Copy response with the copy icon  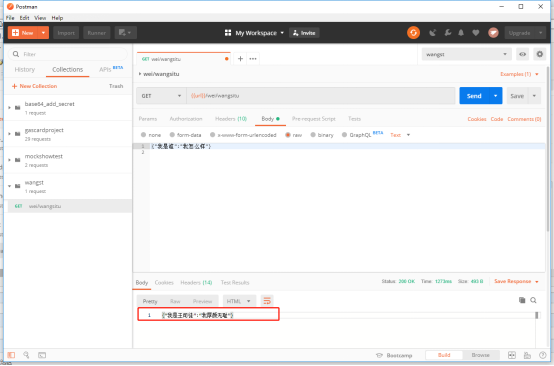click(x=522, y=300)
